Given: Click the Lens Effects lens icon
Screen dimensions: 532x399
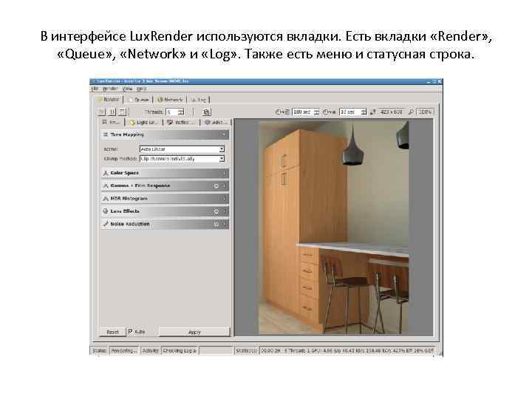Looking at the screenshot, I should (106, 211).
